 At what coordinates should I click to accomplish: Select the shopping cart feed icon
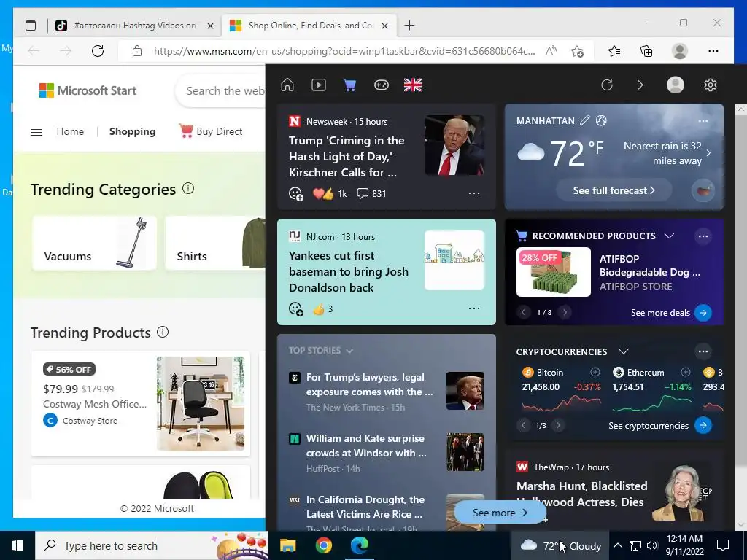(349, 85)
